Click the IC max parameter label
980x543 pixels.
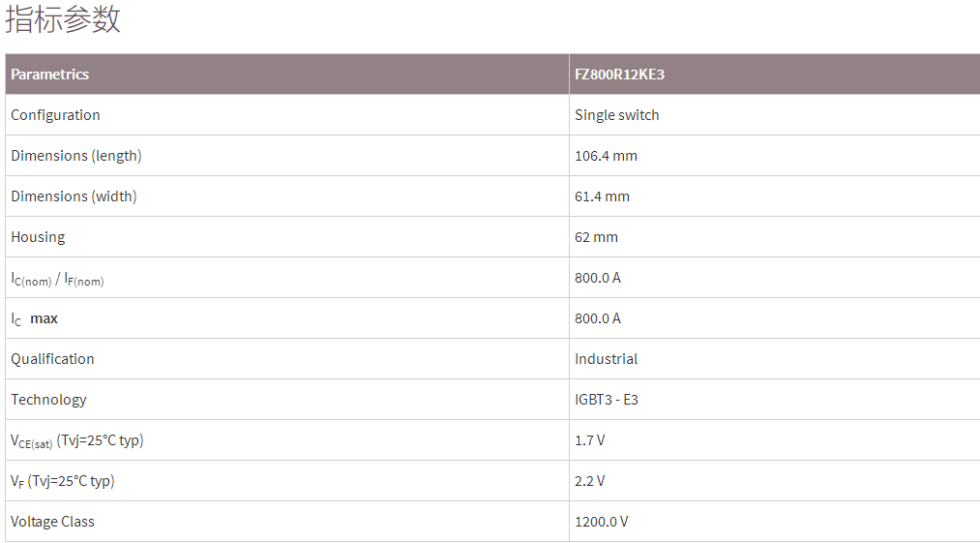point(35,318)
